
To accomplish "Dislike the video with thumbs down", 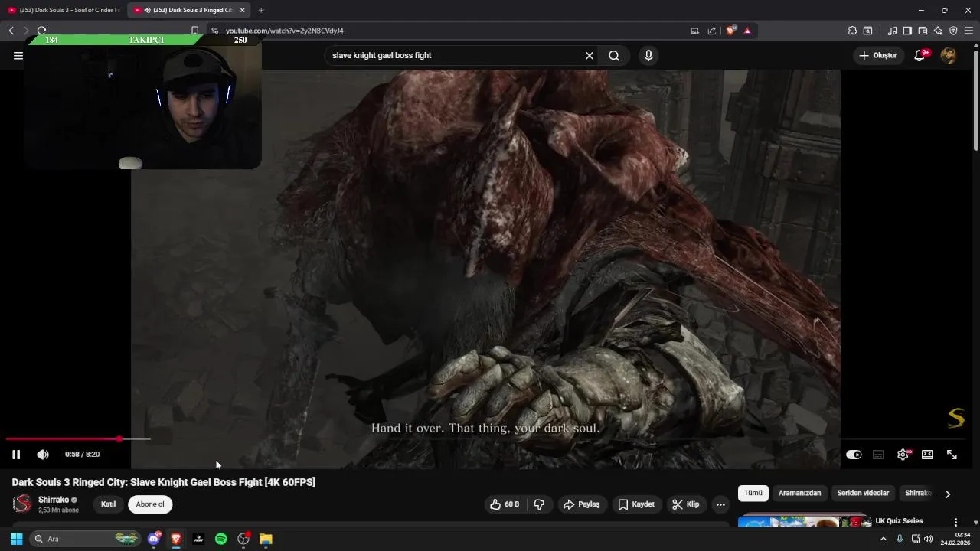I will (x=539, y=504).
